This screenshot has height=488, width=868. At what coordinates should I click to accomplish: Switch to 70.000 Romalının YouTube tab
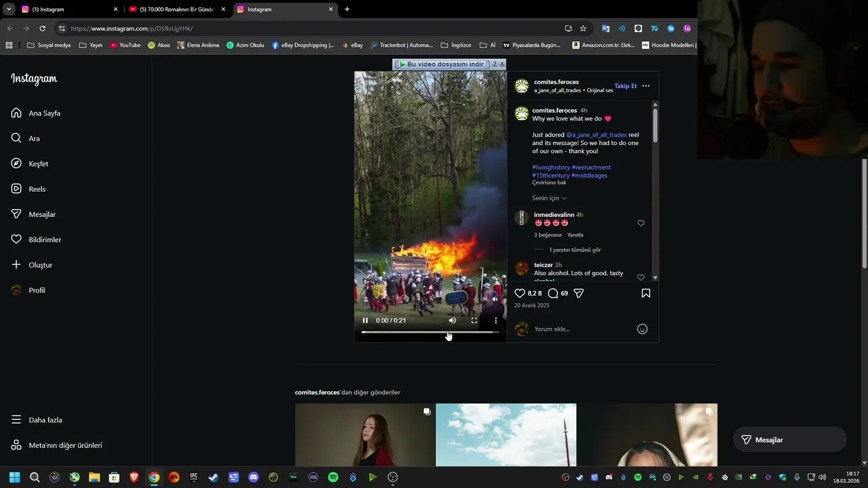[x=178, y=9]
